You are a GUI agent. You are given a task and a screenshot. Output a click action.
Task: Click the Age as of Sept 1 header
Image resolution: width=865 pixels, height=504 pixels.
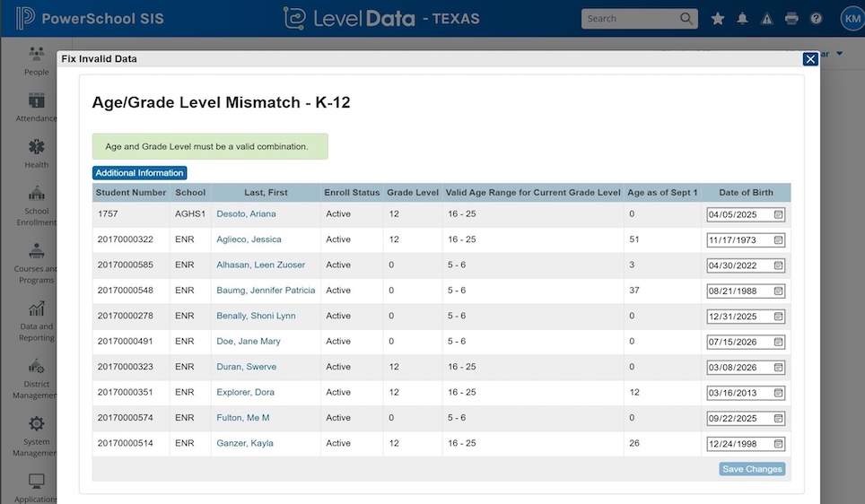click(x=662, y=193)
